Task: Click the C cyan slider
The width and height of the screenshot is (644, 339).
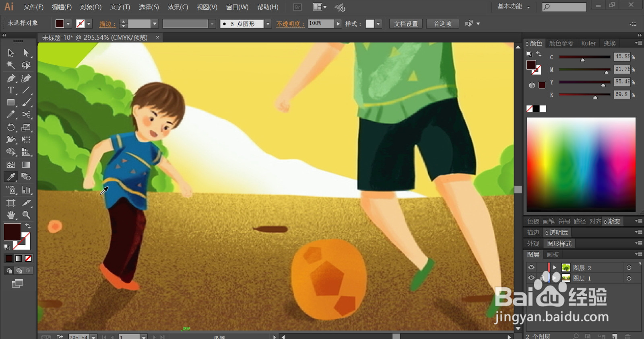Action: (x=584, y=57)
